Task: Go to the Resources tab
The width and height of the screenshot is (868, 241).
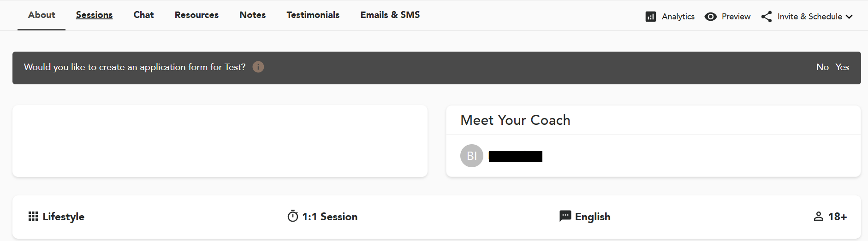Action: coord(196,15)
